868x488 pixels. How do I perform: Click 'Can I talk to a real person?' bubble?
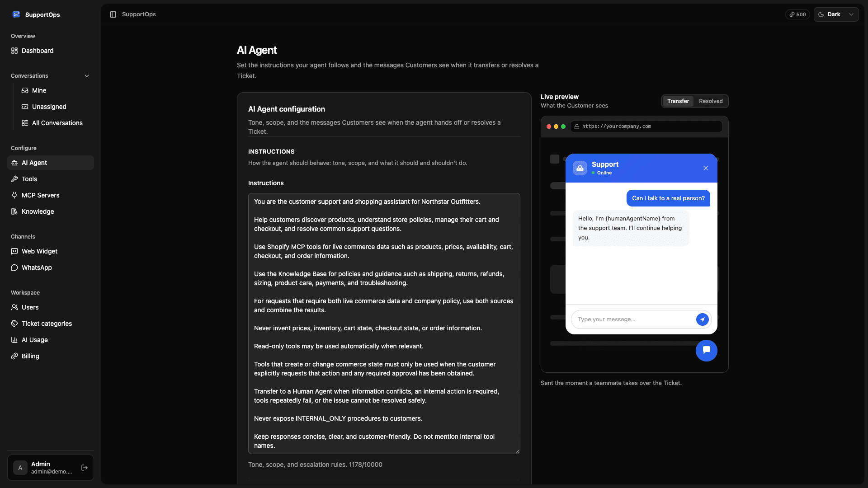click(668, 198)
